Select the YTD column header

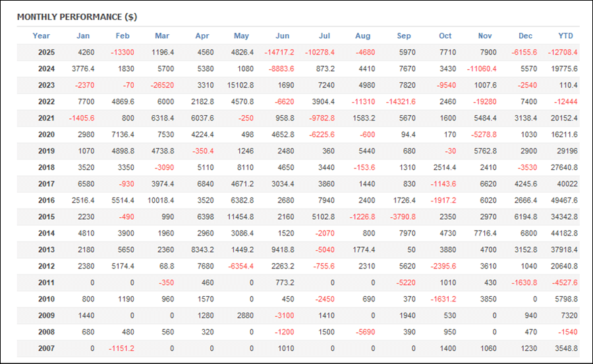point(565,36)
